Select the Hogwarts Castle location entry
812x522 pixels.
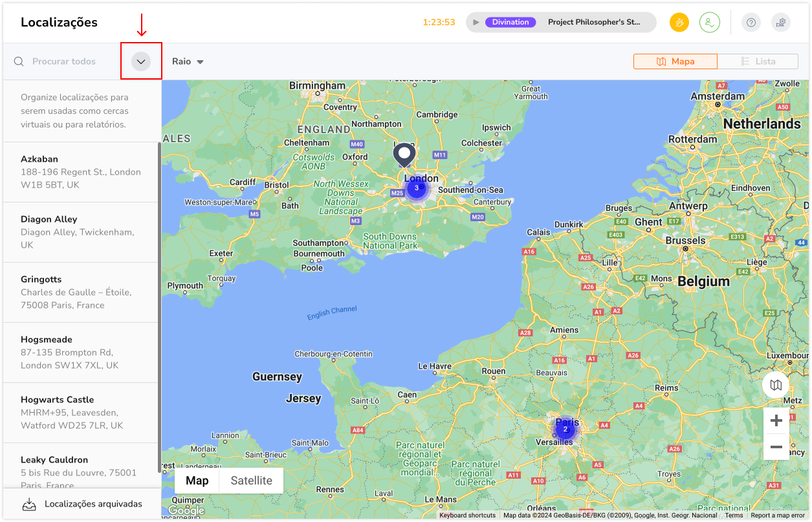[81, 412]
